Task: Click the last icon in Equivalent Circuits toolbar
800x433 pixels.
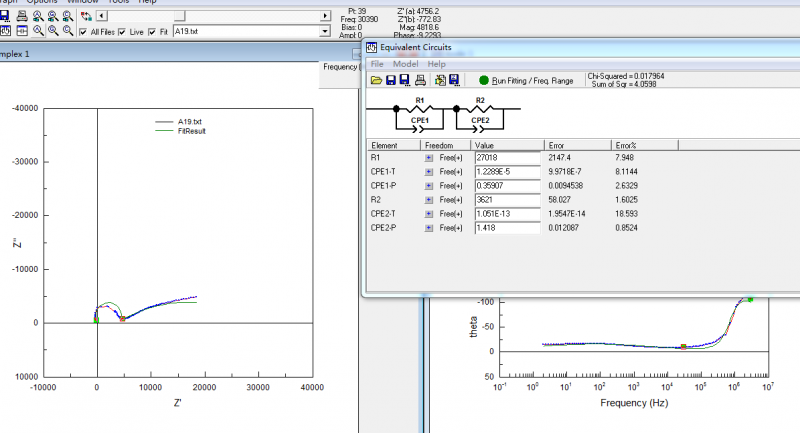Action: (453, 80)
